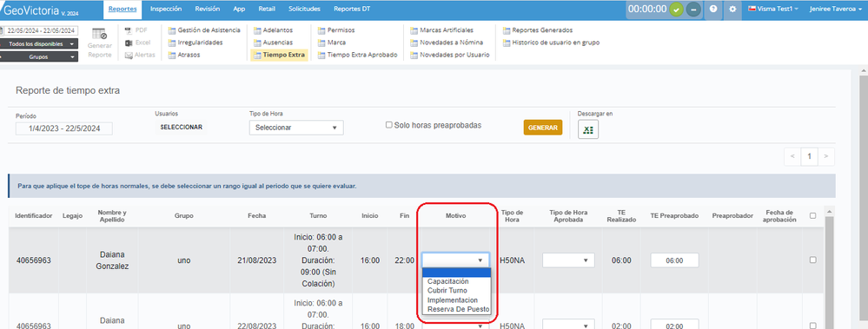Check the row checkbox for 22/08/2023
This screenshot has width=868, height=329.
pos(812,326)
